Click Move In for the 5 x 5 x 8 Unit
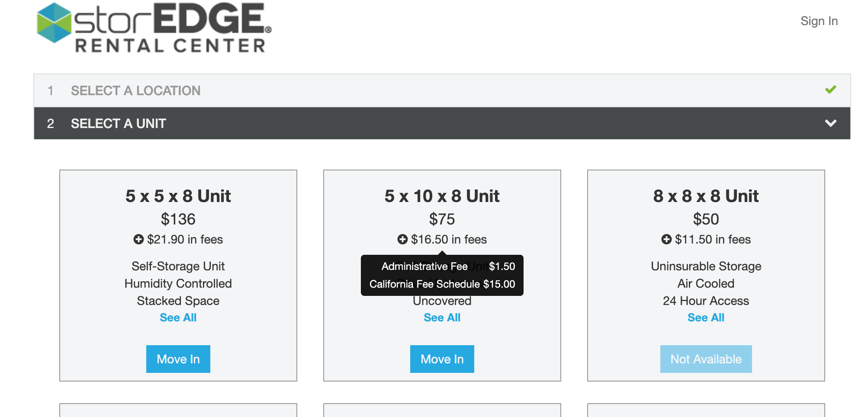Screen dimensions: 868x417 point(178,359)
